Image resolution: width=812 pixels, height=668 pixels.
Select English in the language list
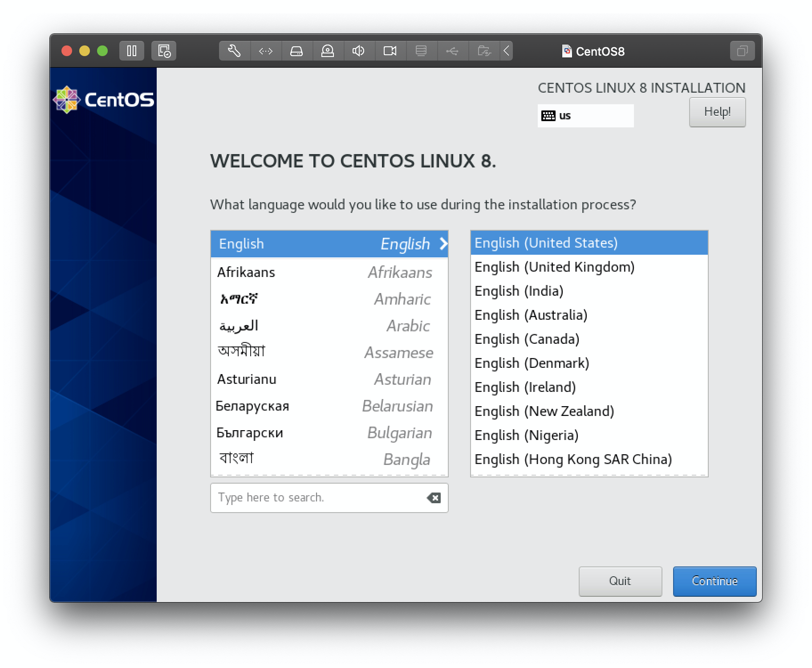329,244
